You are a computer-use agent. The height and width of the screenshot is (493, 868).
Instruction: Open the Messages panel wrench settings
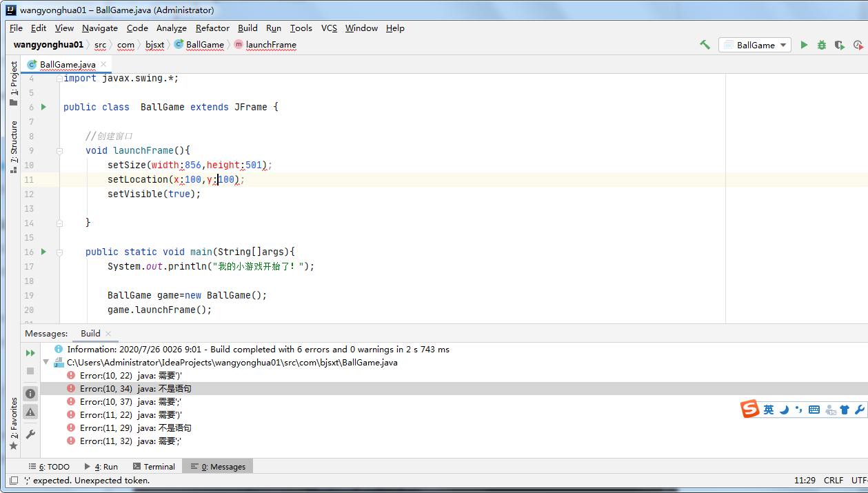click(30, 434)
